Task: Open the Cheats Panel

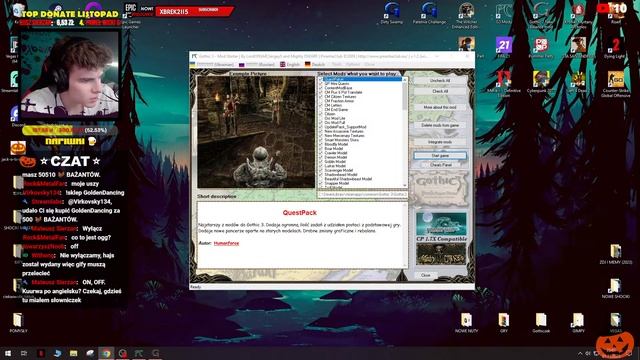Action: pyautogui.click(x=440, y=165)
